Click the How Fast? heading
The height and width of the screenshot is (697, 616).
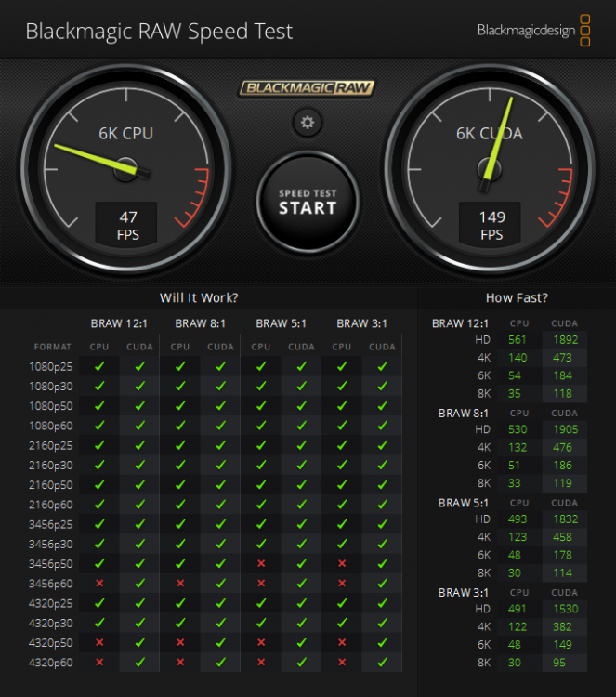click(517, 297)
